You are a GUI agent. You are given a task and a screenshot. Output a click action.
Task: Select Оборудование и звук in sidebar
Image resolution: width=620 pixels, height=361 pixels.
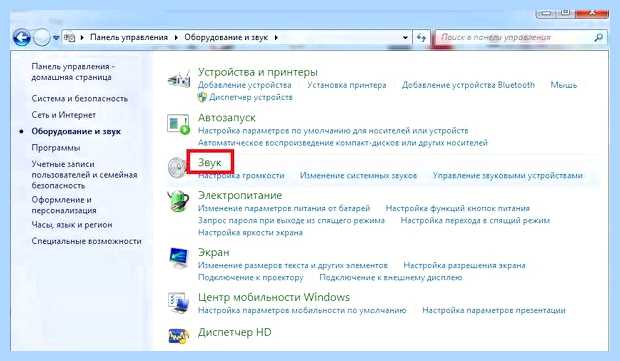[x=76, y=131]
